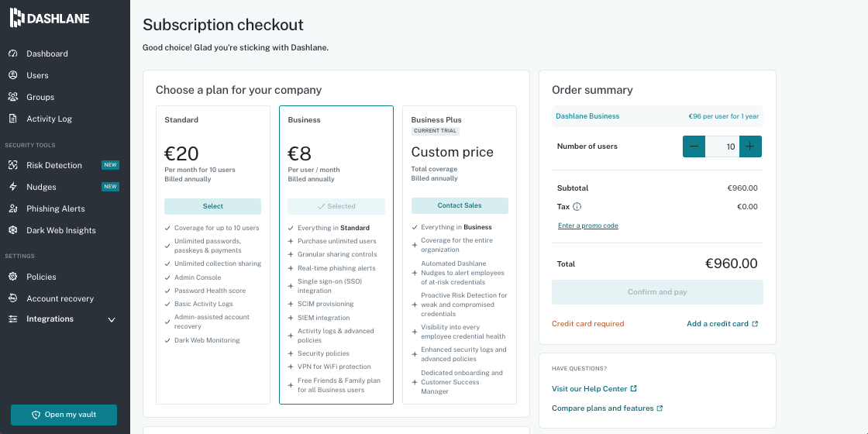Go to Policies settings page
Screen dimensions: 868x434
pyautogui.click(x=41, y=277)
